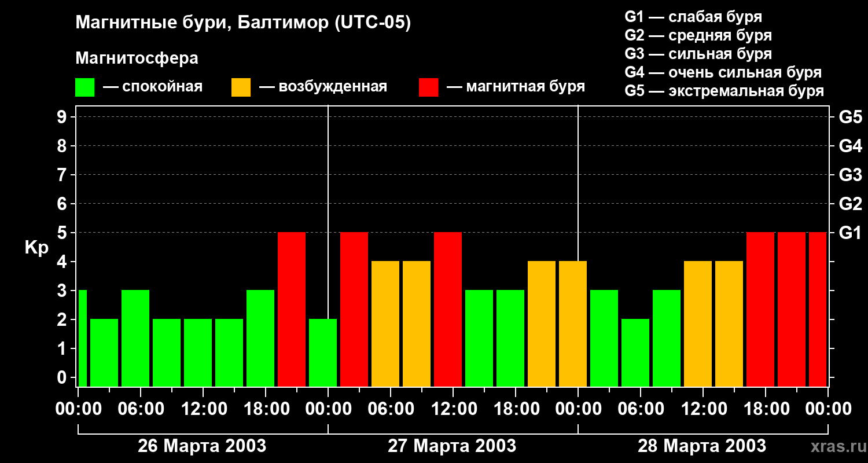The height and width of the screenshot is (463, 868).
Task: Click the '00:00' label at the chart's start
Action: tap(78, 409)
